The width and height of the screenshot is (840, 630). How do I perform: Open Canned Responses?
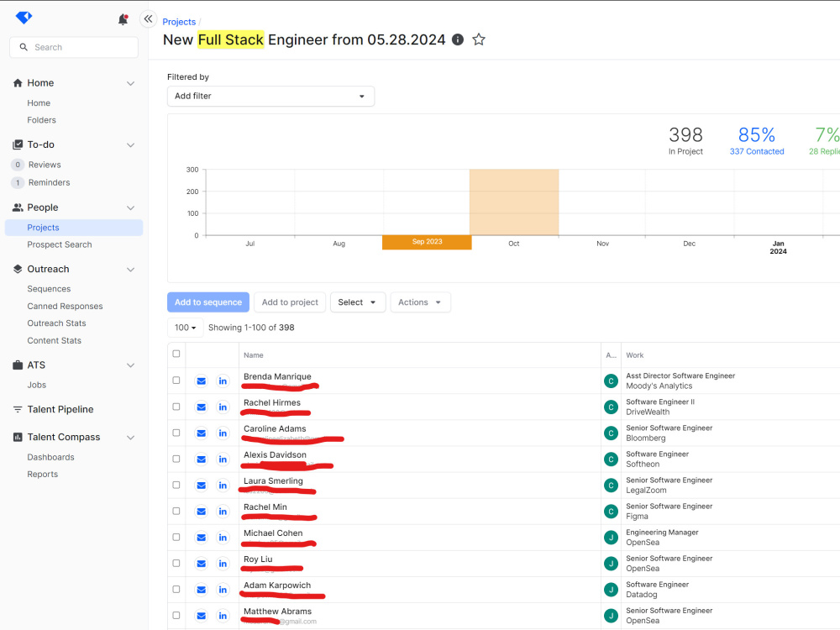coord(65,306)
